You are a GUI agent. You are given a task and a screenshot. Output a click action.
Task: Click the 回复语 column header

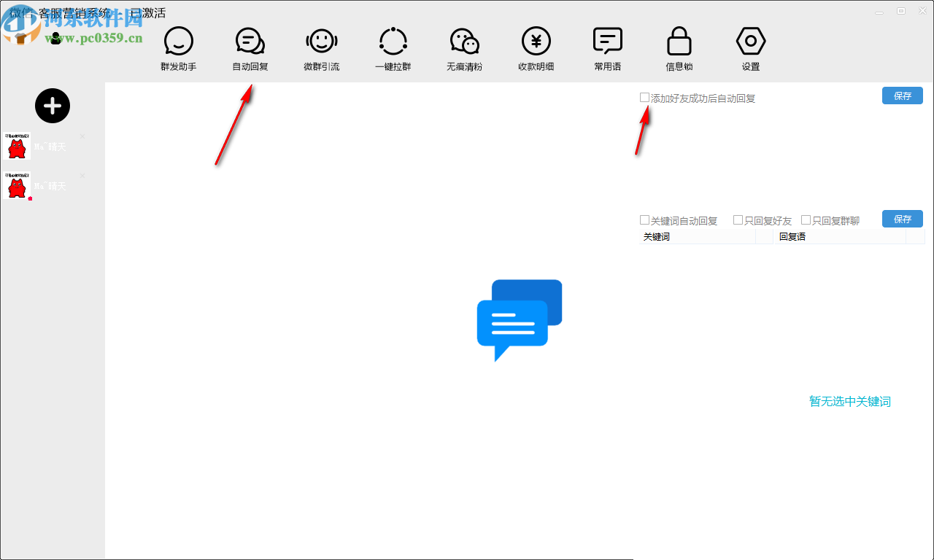[839, 237]
